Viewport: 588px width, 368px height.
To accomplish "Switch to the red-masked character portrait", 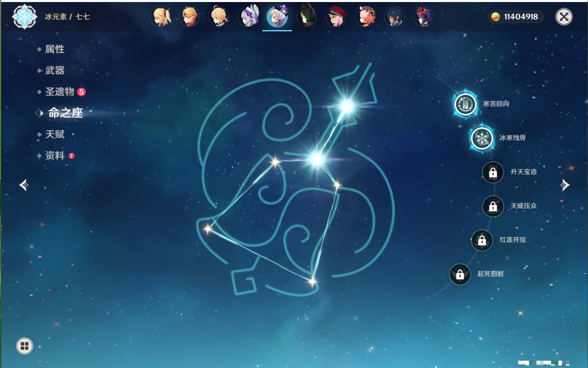I will (x=424, y=17).
